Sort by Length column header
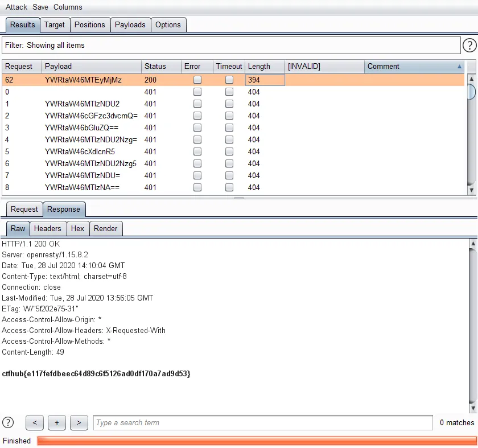The image size is (478, 448). click(265, 67)
